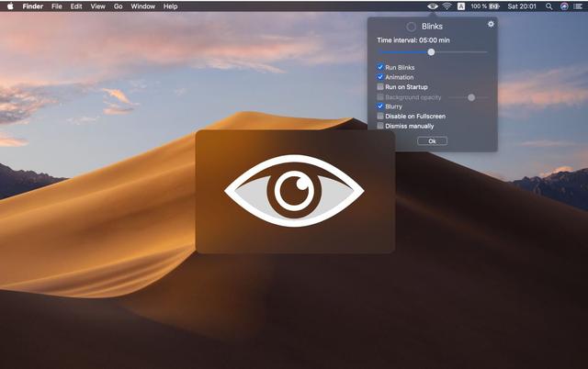
Task: Enable Disable on Fullscreen checkbox
Action: [380, 117]
